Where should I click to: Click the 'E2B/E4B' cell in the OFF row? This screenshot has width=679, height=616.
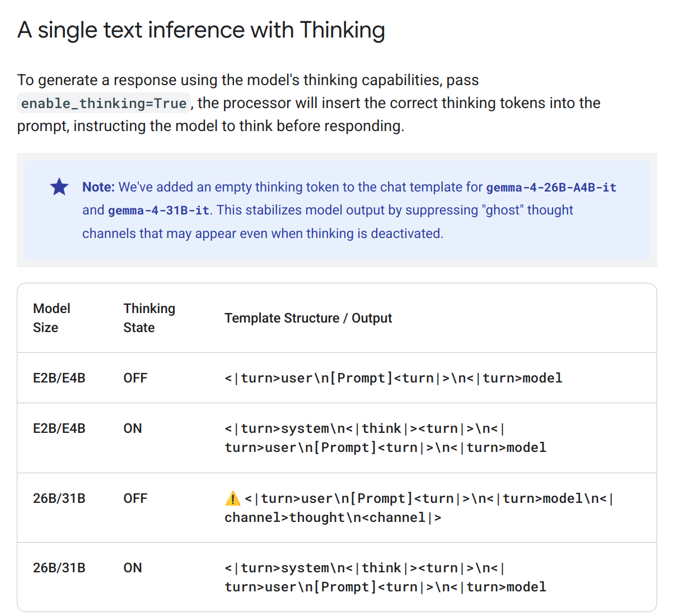coord(59,378)
